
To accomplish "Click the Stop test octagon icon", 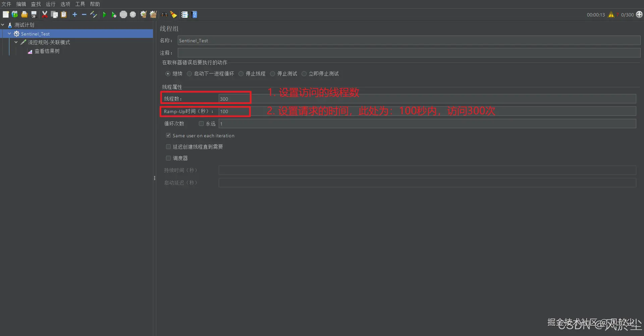I will [x=123, y=14].
